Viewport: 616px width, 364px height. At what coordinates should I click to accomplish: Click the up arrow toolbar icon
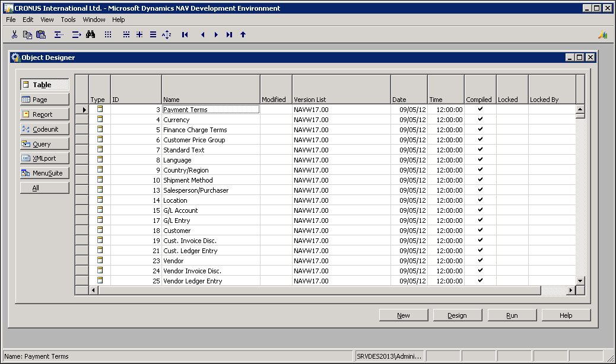pos(243,34)
